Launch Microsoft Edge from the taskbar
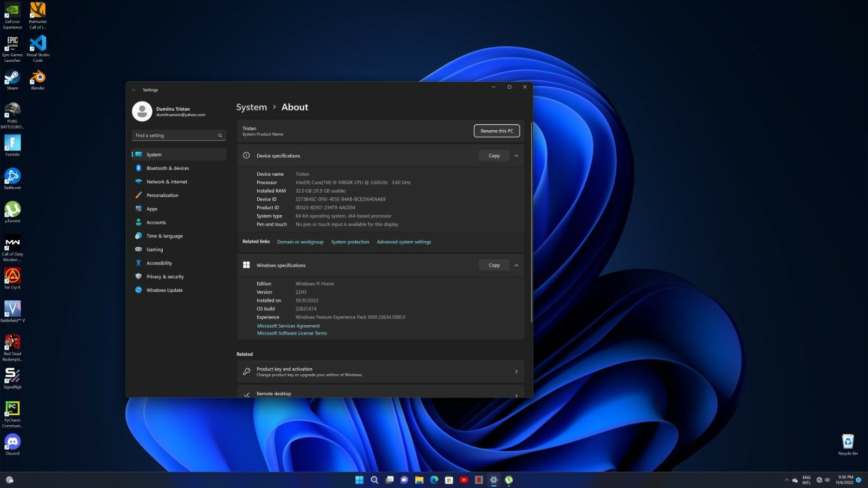Screen dimensions: 868x488 pyautogui.click(x=434, y=480)
